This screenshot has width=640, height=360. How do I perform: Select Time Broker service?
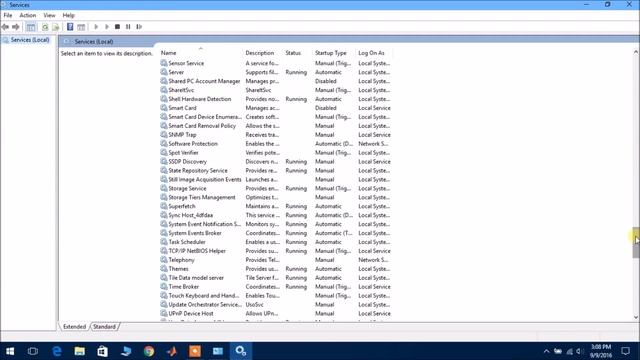(183, 287)
